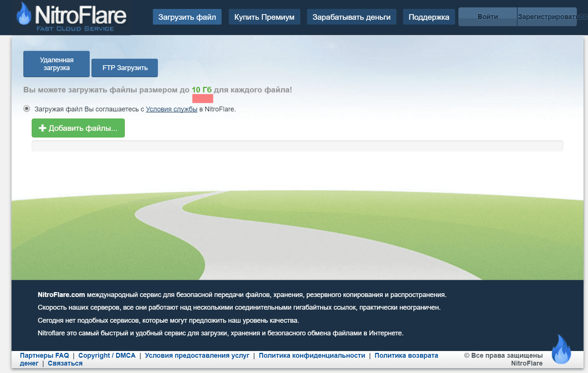
Task: Click the flame icon in the footer corner
Action: tap(561, 349)
